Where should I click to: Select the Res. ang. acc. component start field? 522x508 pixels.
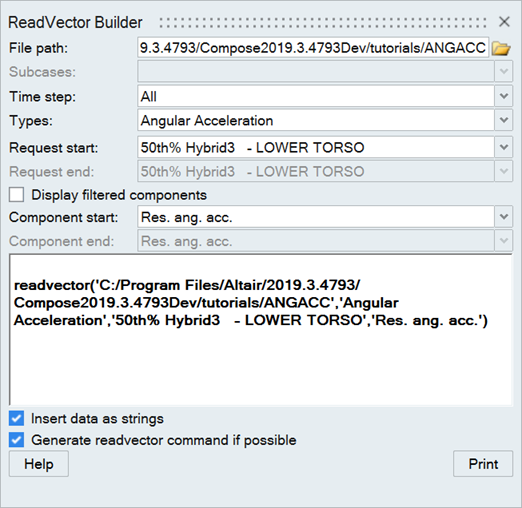coord(316,217)
